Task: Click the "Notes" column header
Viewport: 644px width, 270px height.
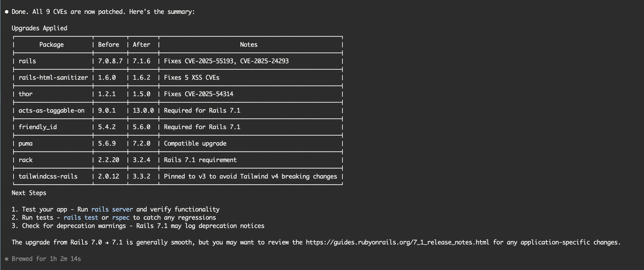Action: pyautogui.click(x=249, y=45)
